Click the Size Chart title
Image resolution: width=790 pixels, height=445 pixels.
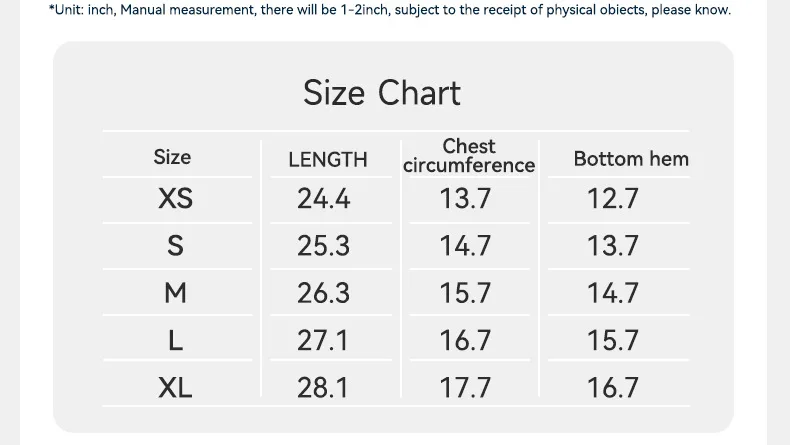pos(382,93)
